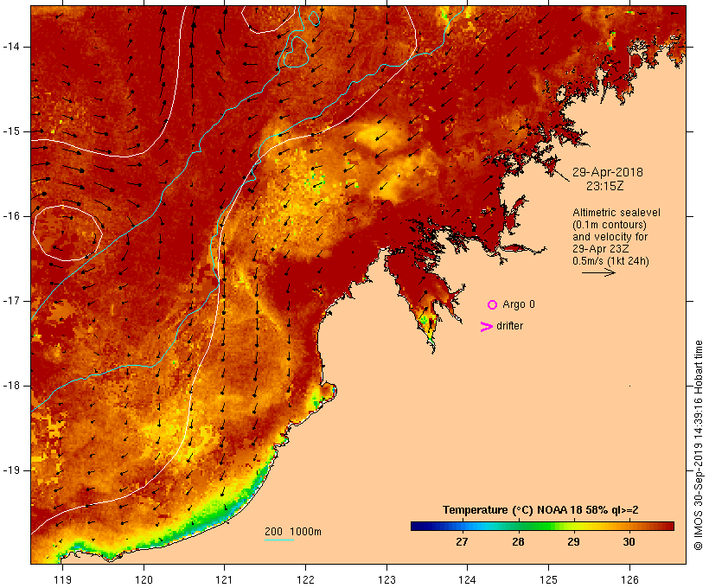Click the 'drifter' legend label

[x=509, y=326]
